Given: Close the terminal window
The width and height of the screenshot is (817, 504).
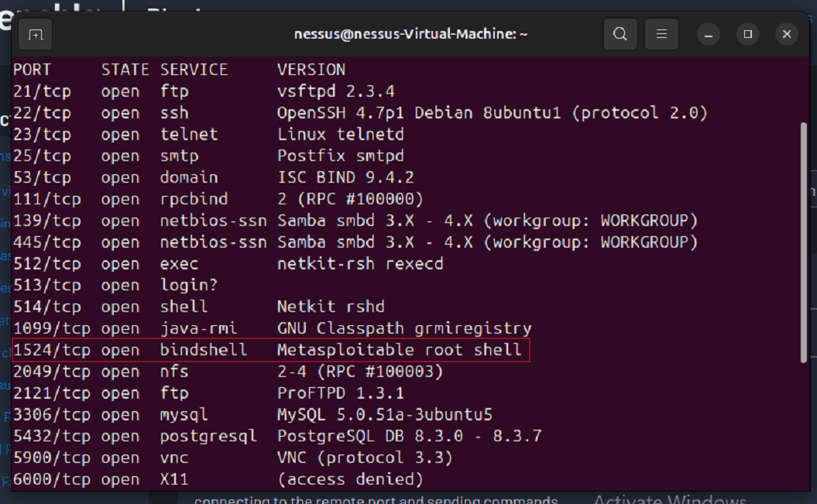Looking at the screenshot, I should [787, 34].
